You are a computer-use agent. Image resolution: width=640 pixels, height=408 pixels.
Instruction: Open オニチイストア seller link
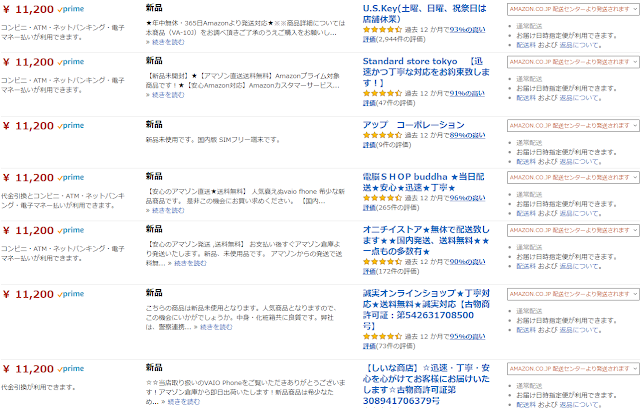(426, 241)
